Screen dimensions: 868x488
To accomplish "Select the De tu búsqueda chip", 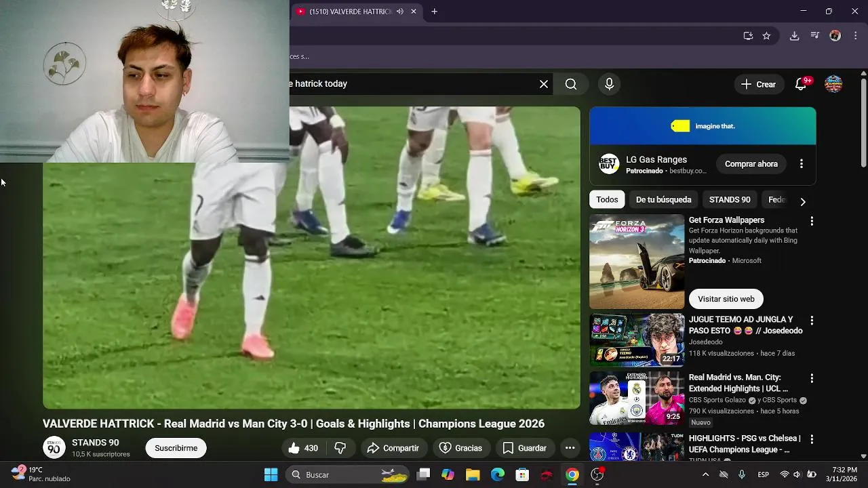I will [663, 200].
